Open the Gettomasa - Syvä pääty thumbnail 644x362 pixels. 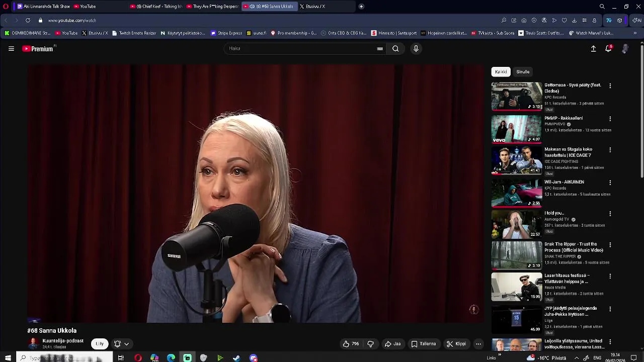pos(517,96)
